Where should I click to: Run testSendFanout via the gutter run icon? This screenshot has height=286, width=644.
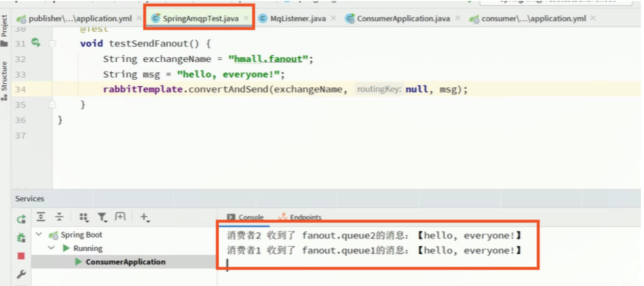36,43
